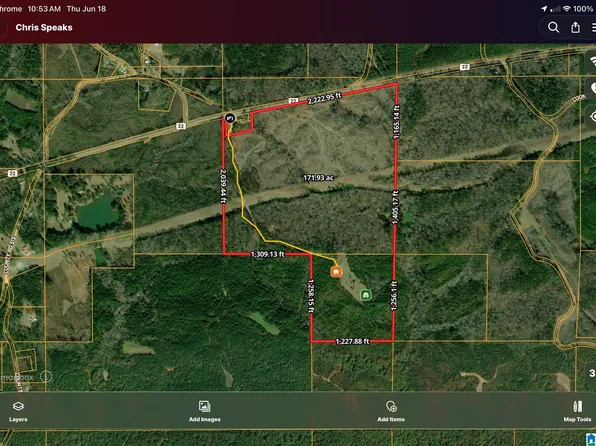Open Map Tools
This screenshot has height=446, width=596.
(577, 411)
